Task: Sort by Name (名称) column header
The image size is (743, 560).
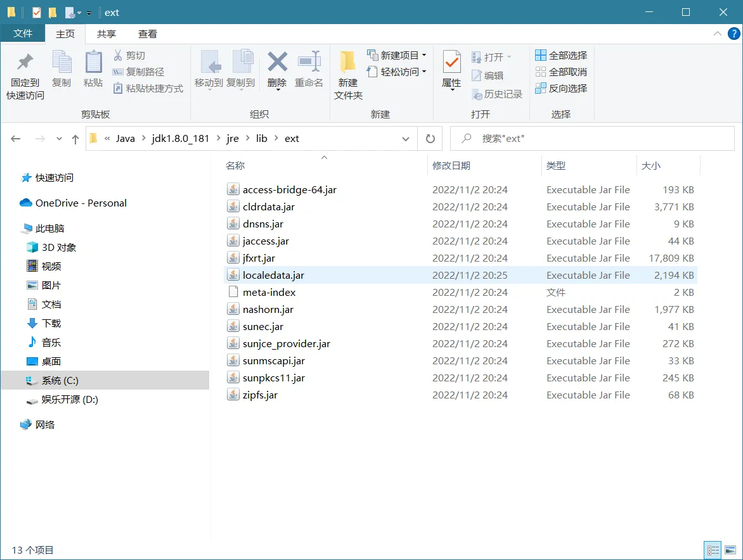Action: (325, 166)
